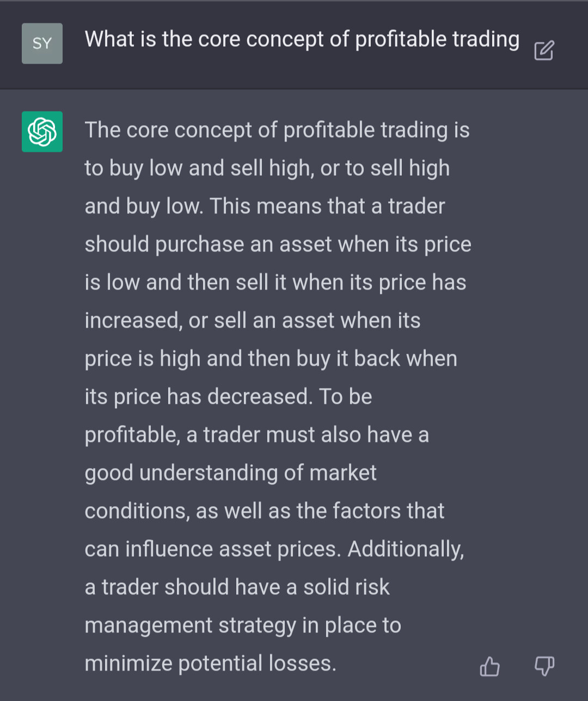Click the question 'What is the core concept of profitable trading'

(x=302, y=40)
